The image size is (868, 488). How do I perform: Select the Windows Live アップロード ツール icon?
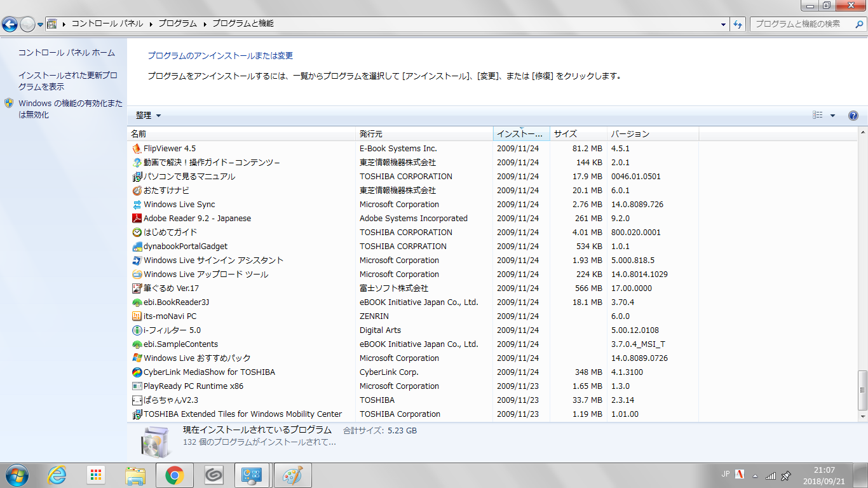tap(137, 274)
